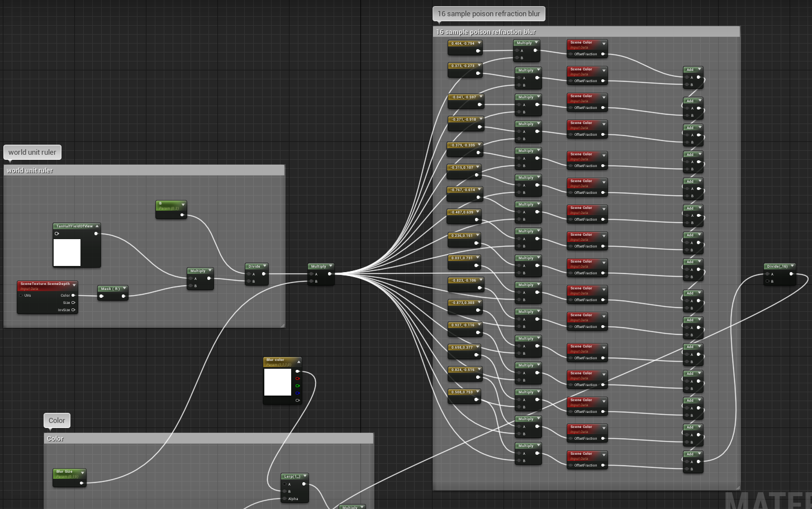Select the Lerp(1,,) node title
The height and width of the screenshot is (509, 812).
click(x=292, y=477)
